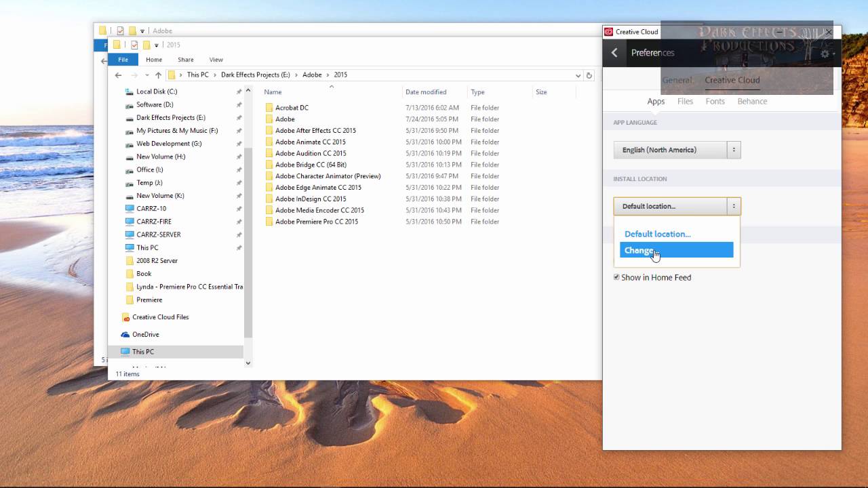Toggle the Show in Home Feed checkbox
This screenshot has height=488, width=868.
(x=616, y=277)
